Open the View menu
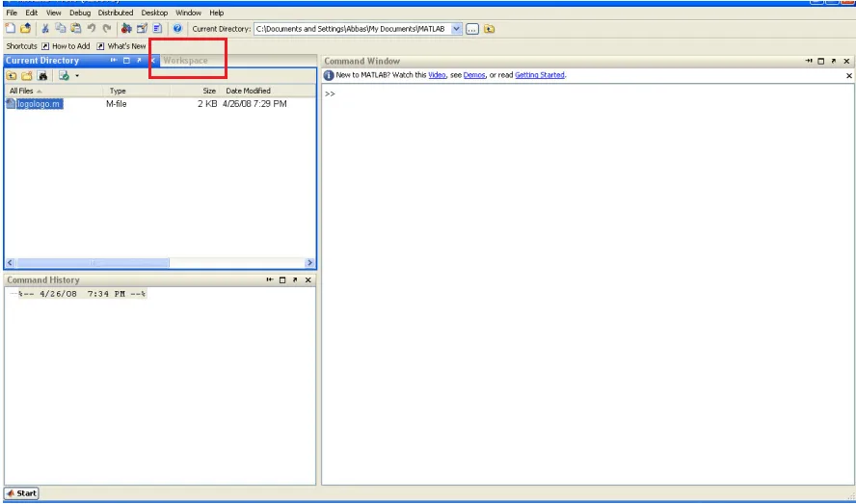856x504 pixels. click(54, 13)
